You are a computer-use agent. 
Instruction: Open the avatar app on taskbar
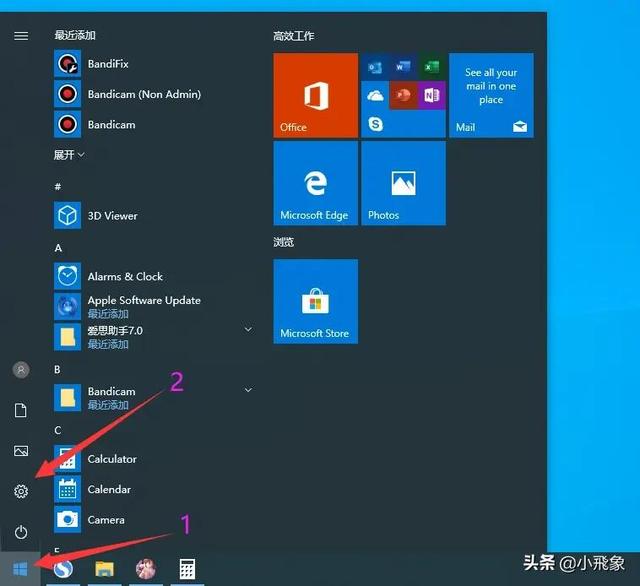(x=146, y=569)
